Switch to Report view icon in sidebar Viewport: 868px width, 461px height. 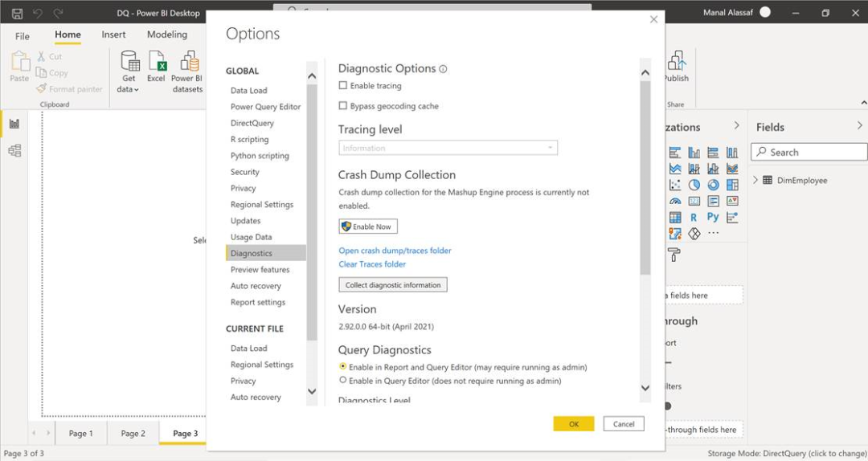coord(14,124)
